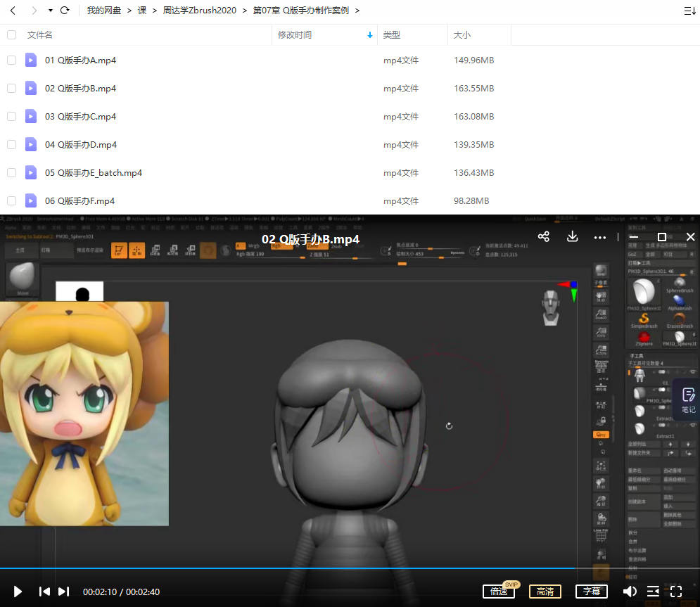Expand the navigation history dropdown arrow

50,11
